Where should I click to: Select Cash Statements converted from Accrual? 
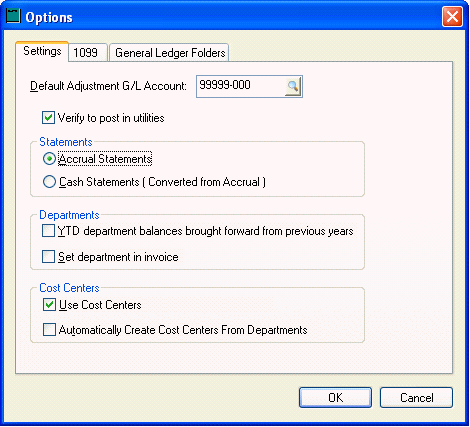[x=49, y=182]
